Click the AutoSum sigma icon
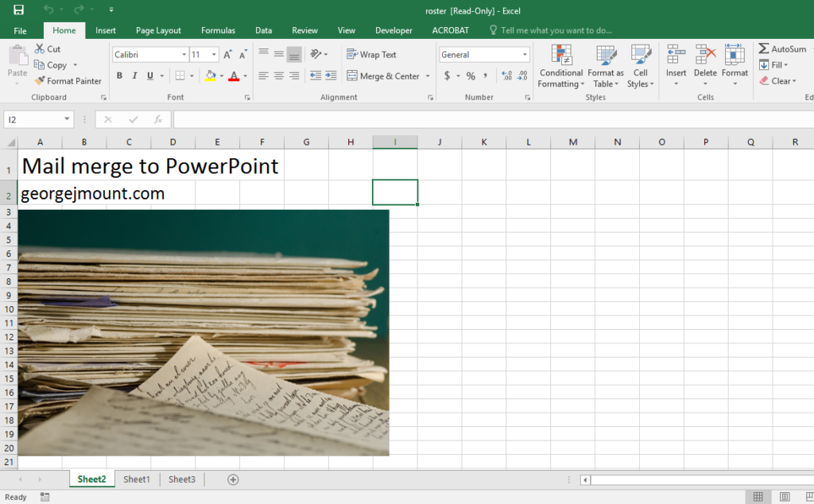Screen dimensions: 814x504 point(764,49)
